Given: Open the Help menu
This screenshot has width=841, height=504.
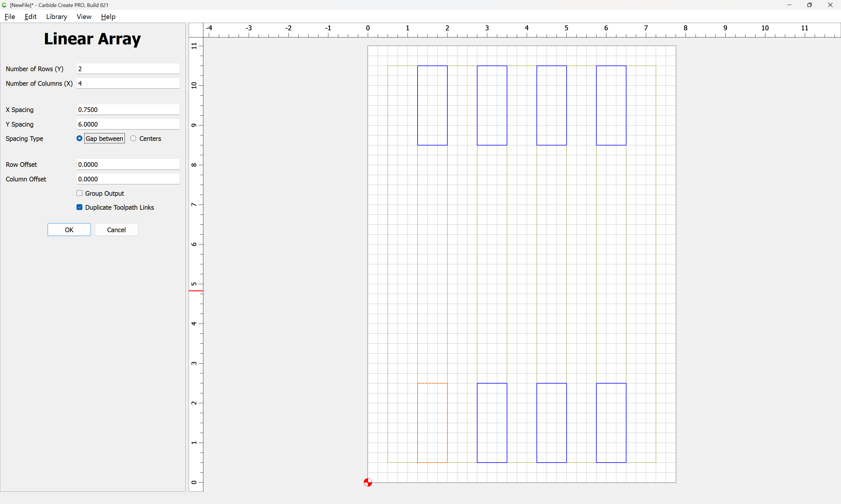Looking at the screenshot, I should (x=108, y=17).
